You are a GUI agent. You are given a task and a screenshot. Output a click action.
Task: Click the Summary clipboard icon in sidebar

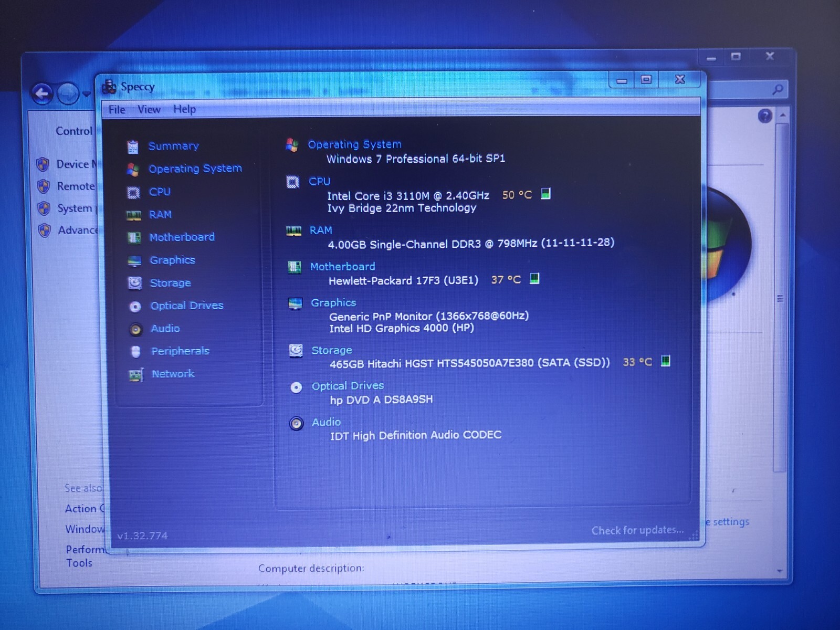(x=133, y=147)
